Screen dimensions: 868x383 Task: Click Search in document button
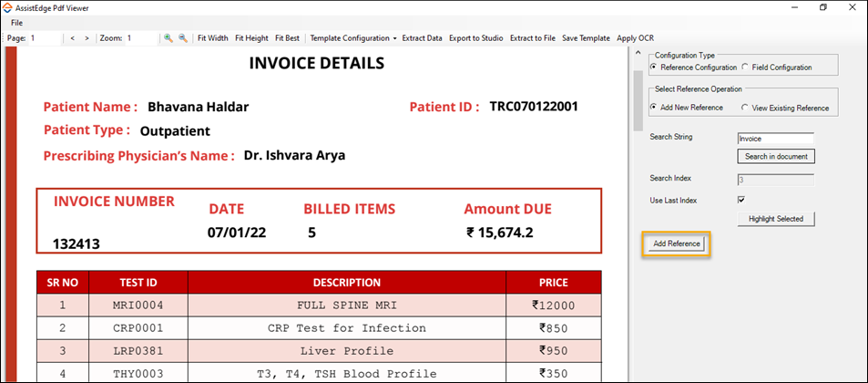pos(776,156)
